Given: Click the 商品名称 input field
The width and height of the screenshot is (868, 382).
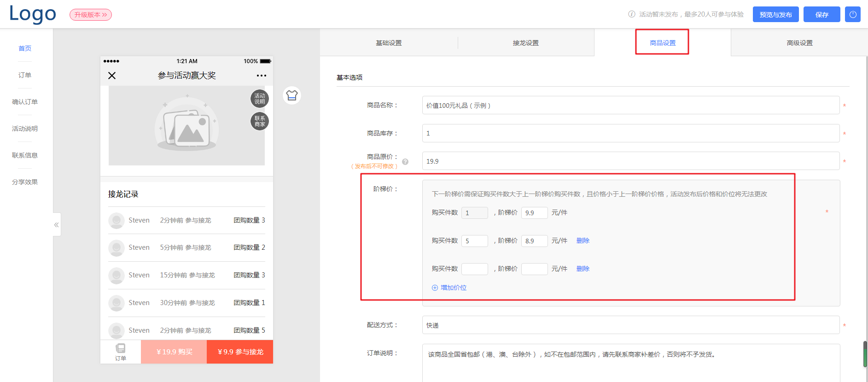Looking at the screenshot, I should (x=631, y=105).
